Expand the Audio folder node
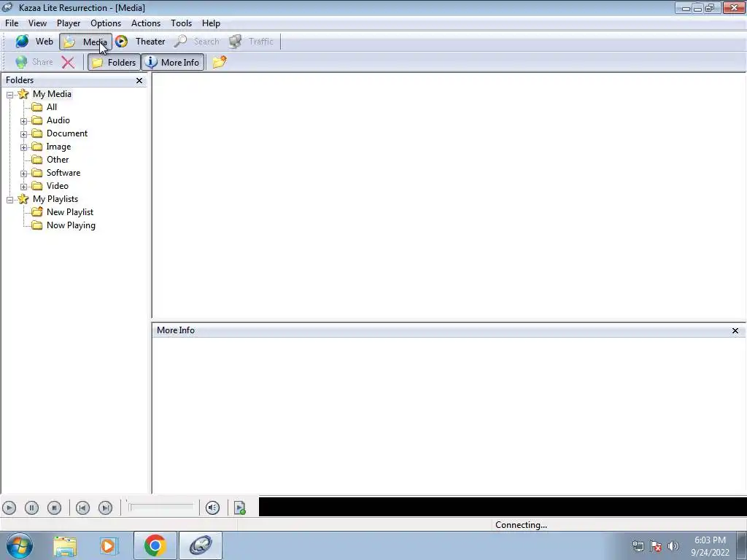Screen dimensions: 747x560 (x=23, y=121)
